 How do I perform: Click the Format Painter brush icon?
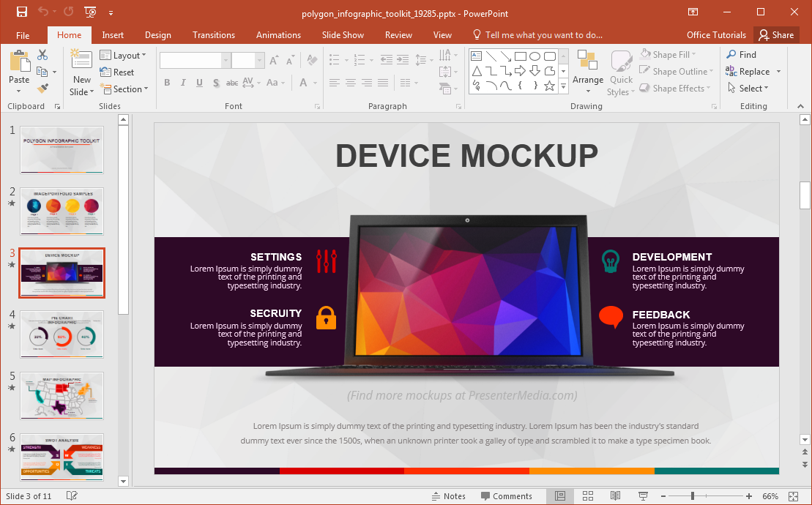[42, 88]
